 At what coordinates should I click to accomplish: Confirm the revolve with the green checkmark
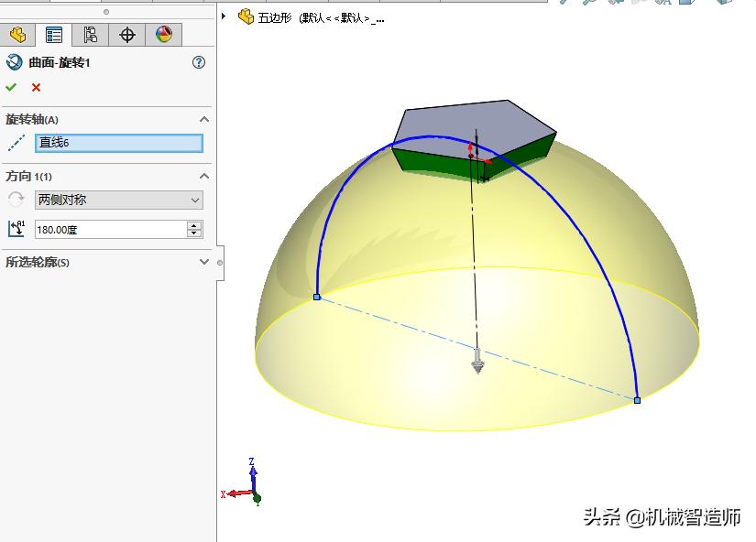coord(12,87)
